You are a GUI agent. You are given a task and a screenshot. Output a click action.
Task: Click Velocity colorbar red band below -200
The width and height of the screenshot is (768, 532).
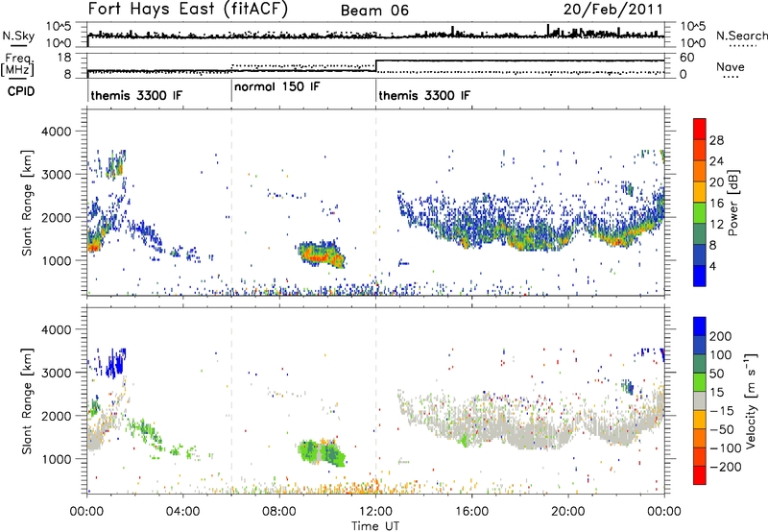[700, 475]
